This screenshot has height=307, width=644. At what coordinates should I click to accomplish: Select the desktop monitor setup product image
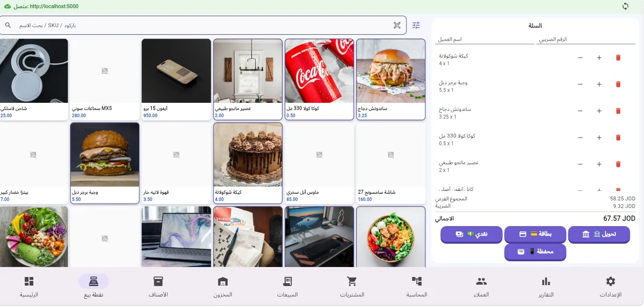319,237
